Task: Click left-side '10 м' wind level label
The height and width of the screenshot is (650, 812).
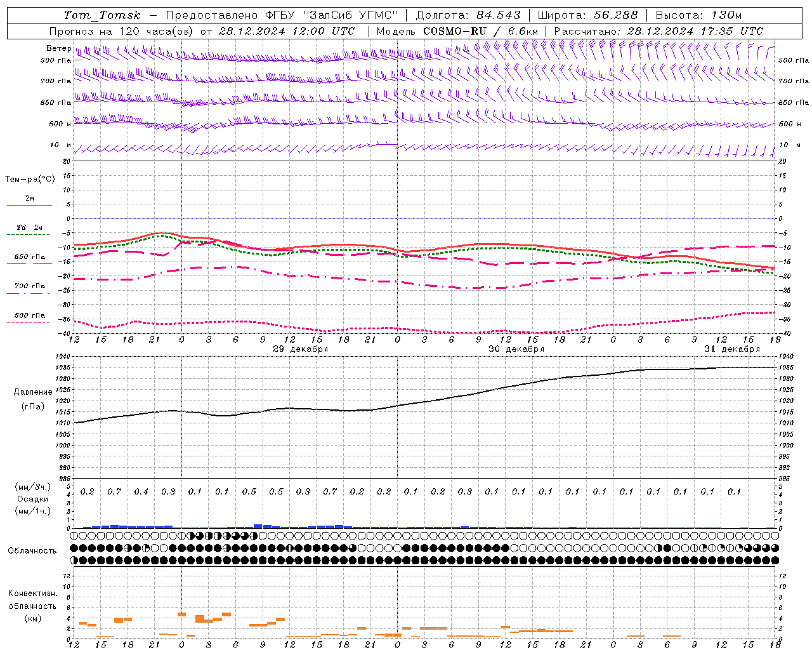Action: (x=61, y=145)
